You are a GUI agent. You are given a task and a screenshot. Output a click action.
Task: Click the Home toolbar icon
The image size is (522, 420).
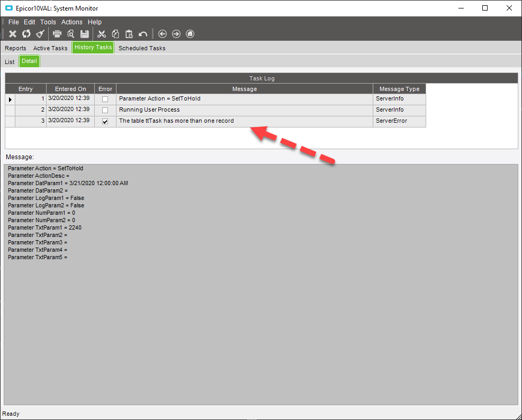pos(190,34)
